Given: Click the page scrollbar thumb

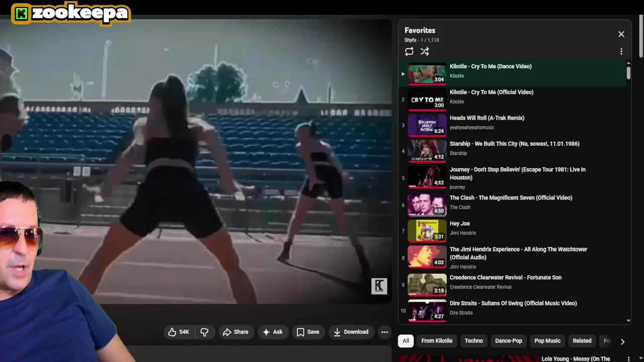Looking at the screenshot, I should tap(641, 36).
